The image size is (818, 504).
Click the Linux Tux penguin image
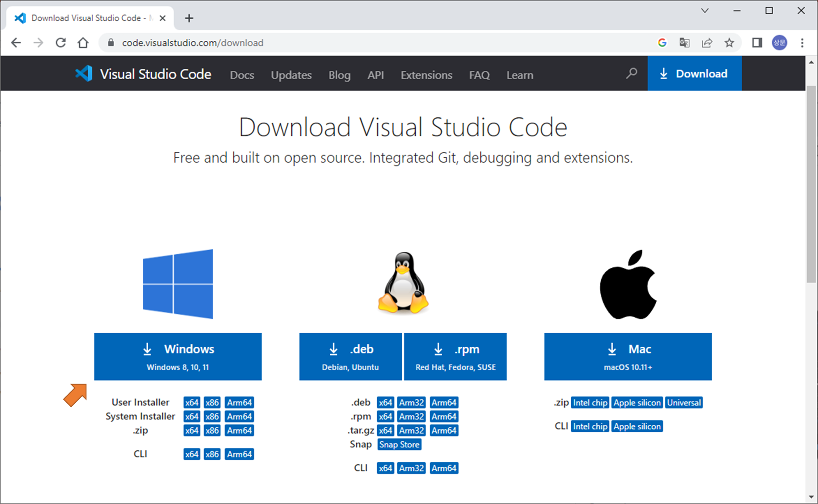tap(403, 282)
